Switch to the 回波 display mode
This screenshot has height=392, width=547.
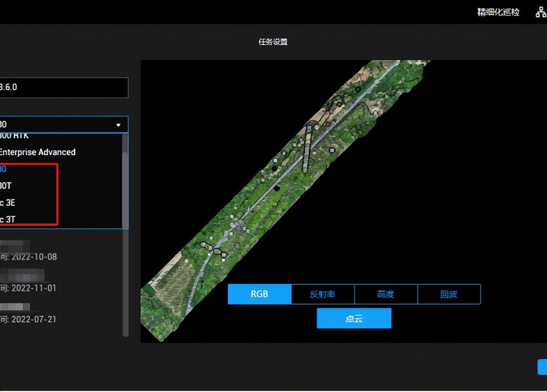point(449,294)
